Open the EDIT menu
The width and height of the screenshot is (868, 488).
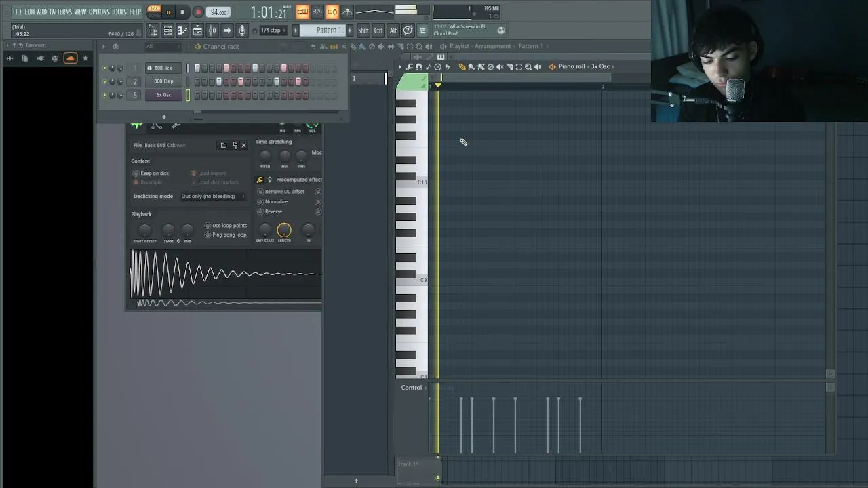pyautogui.click(x=29, y=12)
